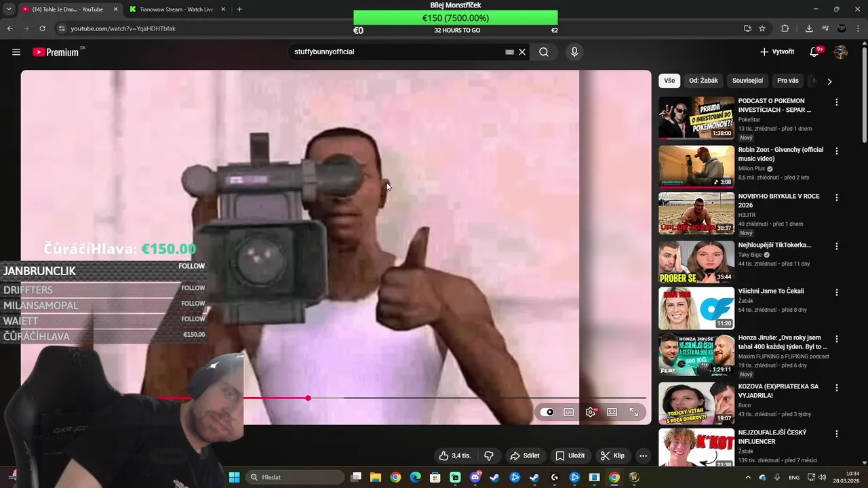Open options for Honza Jiruše video

pyautogui.click(x=836, y=339)
